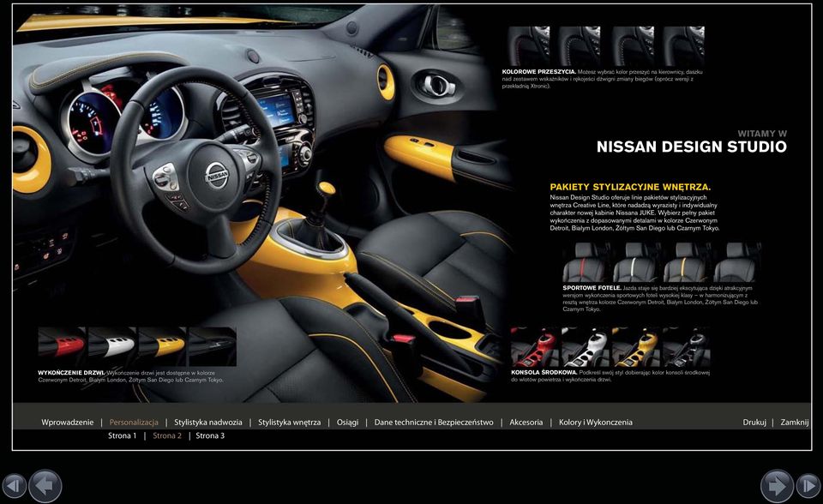Choose the yellow centre console thumbnail
The height and width of the screenshot is (504, 823).
coord(635,347)
